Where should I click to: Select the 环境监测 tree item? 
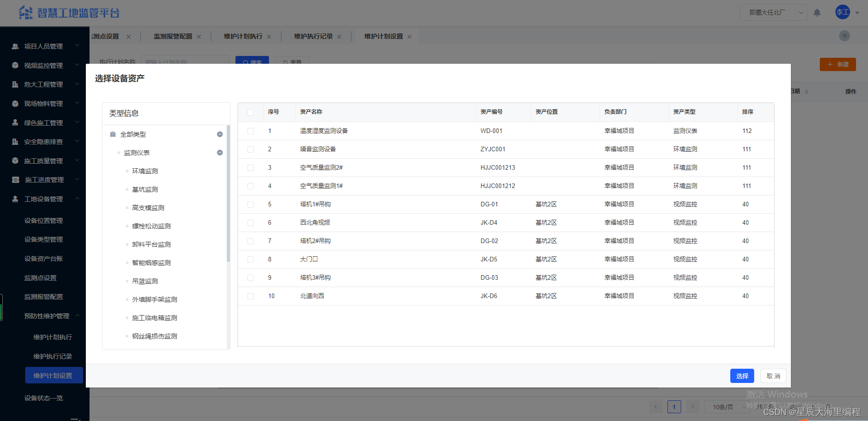145,171
